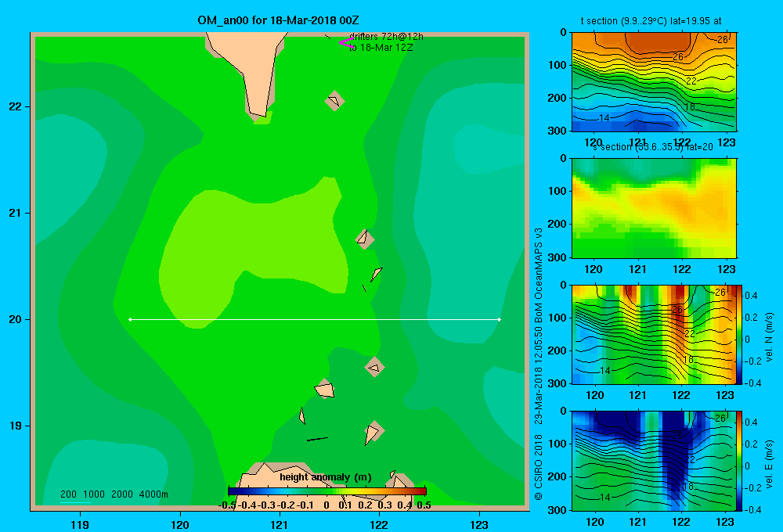This screenshot has width=783, height=532.
Task: Click the '200 1000 2000 4000m' depth scale
Action: coord(114,494)
